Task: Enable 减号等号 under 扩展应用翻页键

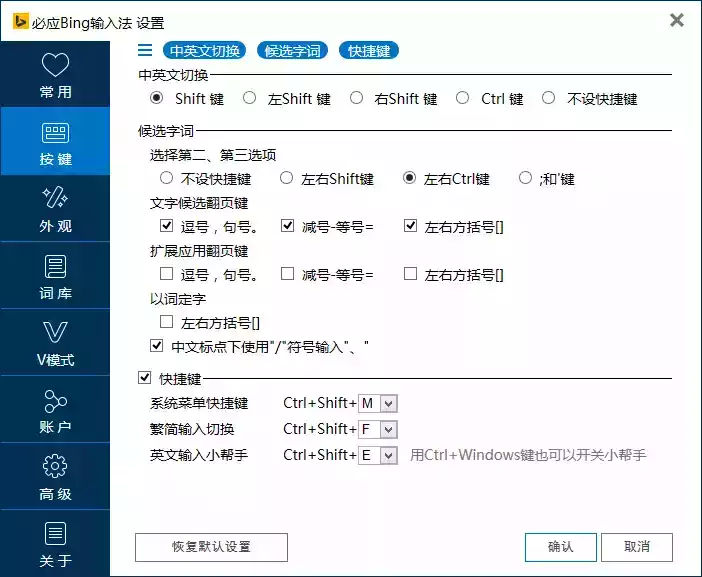Action: tap(287, 274)
